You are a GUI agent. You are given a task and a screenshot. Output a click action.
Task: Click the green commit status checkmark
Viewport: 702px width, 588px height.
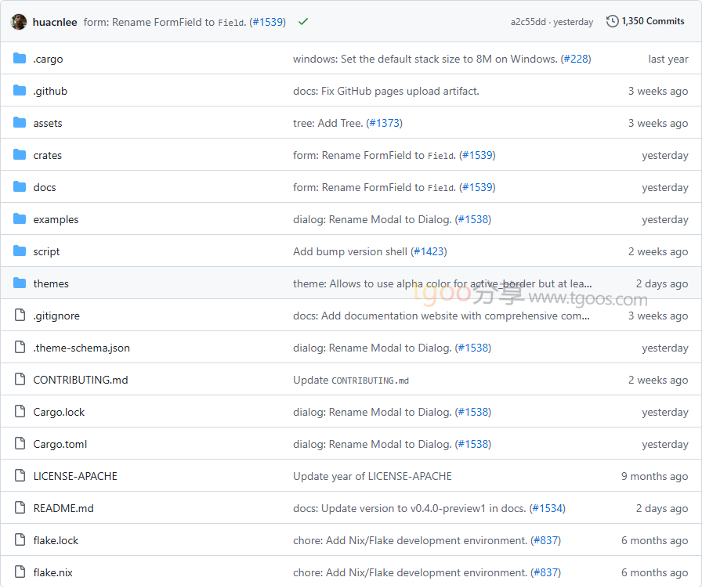[x=303, y=22]
